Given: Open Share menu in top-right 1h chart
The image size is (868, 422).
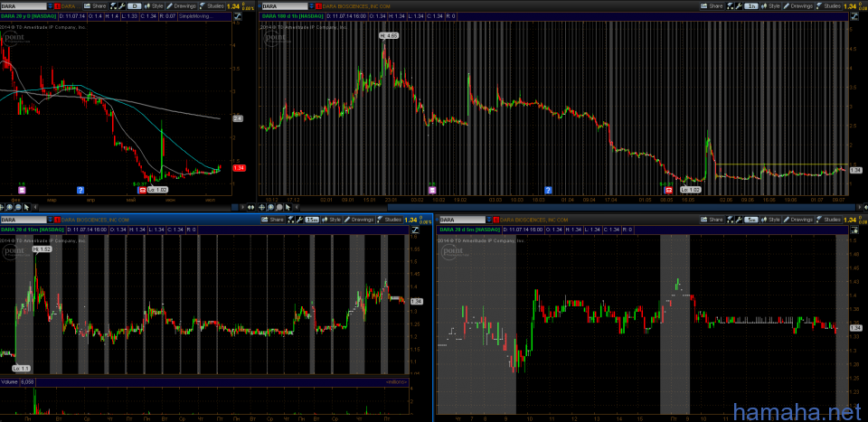Looking at the screenshot, I should (712, 6).
